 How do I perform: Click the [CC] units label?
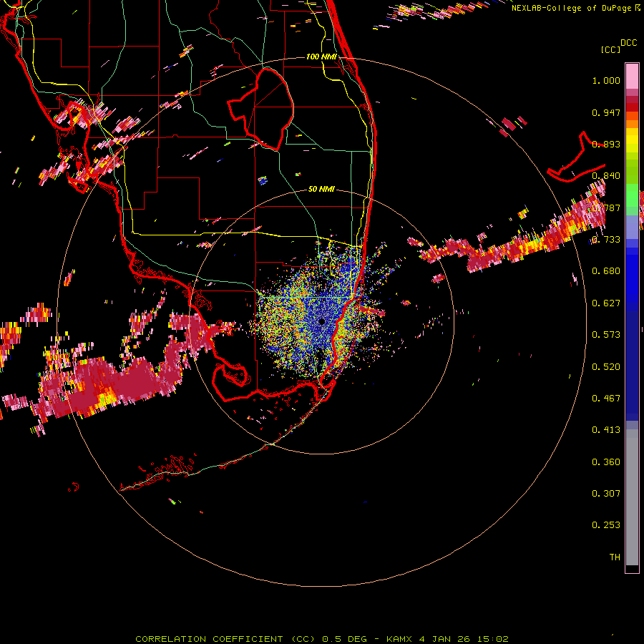[610, 49]
